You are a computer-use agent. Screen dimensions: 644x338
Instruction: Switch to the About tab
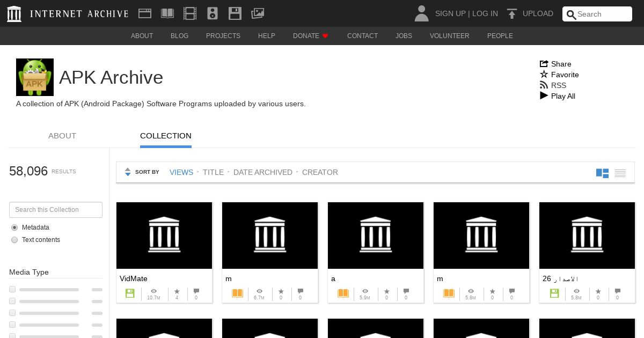click(x=62, y=136)
